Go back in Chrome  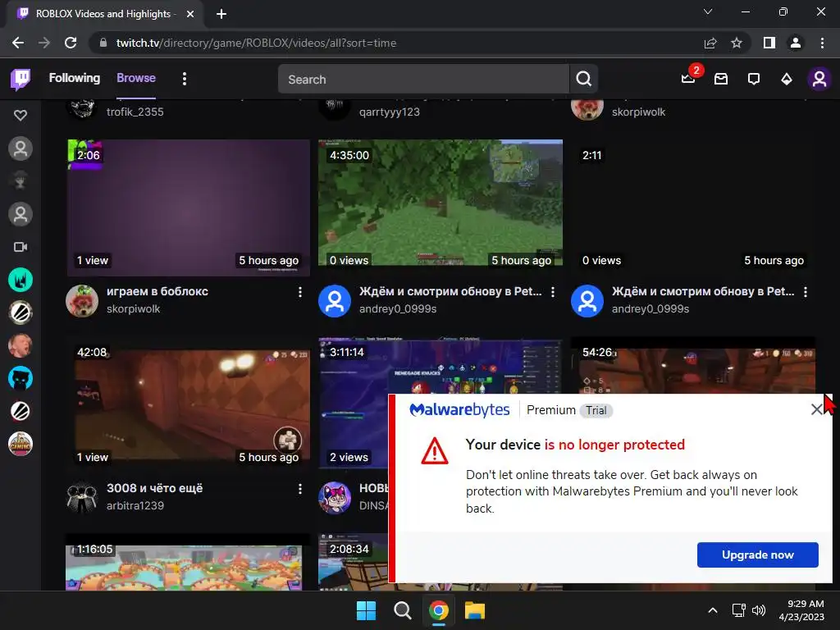click(x=18, y=43)
